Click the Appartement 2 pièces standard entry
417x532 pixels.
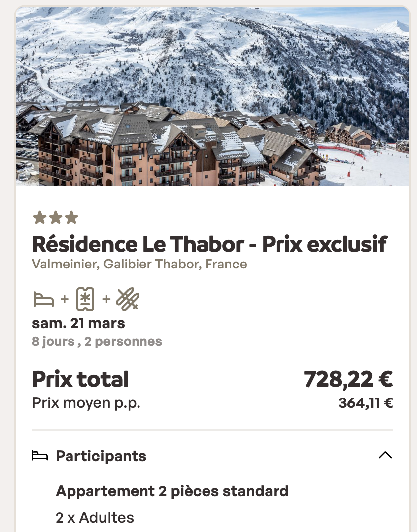pos(172,491)
